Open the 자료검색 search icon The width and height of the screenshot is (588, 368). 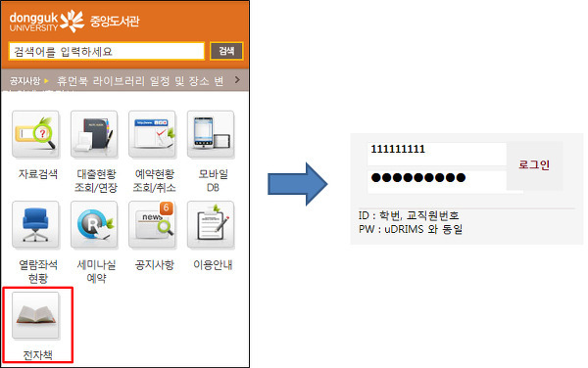point(35,134)
